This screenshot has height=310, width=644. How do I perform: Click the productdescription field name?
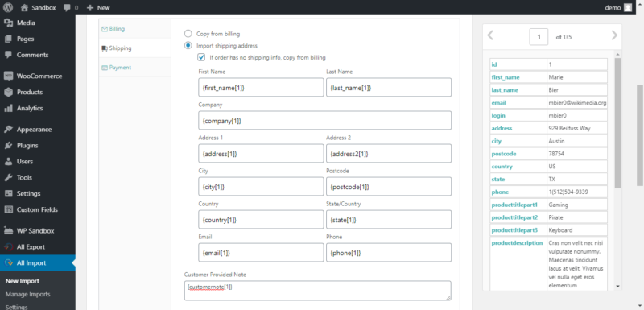(x=517, y=243)
